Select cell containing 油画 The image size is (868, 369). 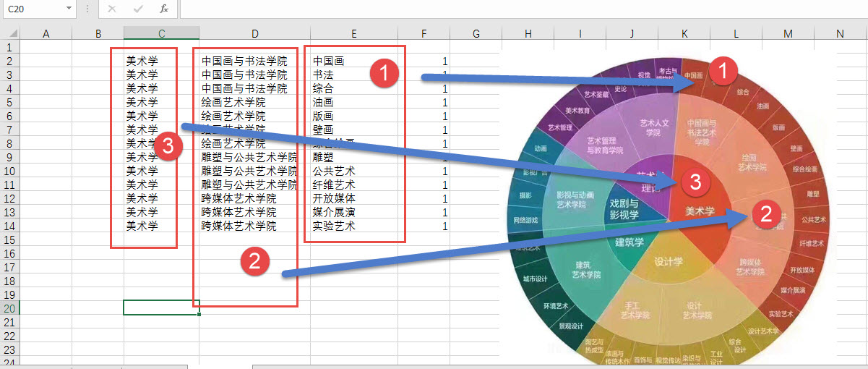coord(354,102)
